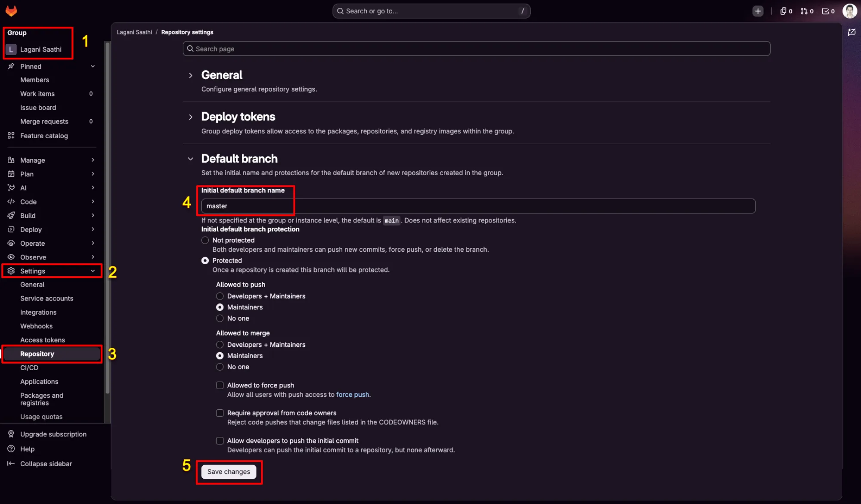Click the Build rocket icon
This screenshot has height=504, width=861.
point(11,215)
